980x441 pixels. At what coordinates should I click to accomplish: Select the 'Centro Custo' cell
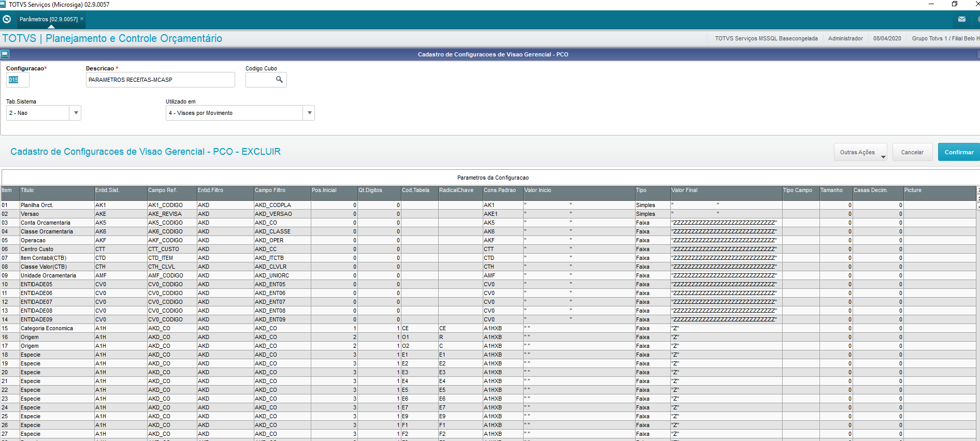pos(57,249)
